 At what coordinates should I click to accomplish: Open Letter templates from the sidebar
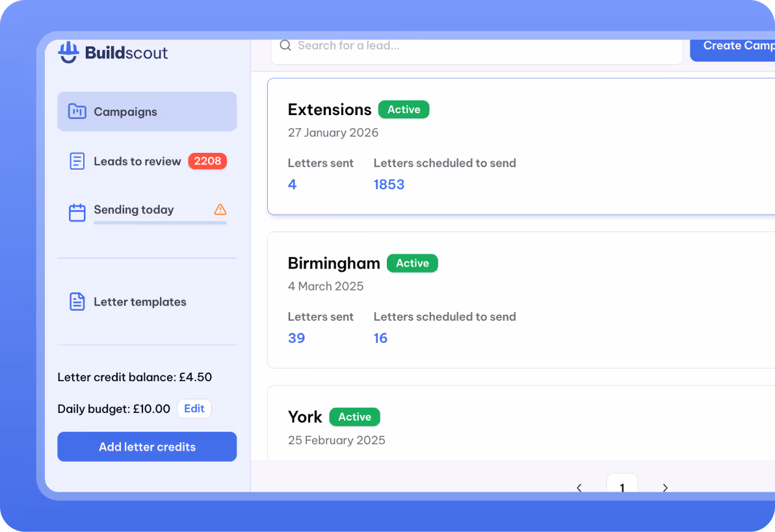click(x=140, y=301)
